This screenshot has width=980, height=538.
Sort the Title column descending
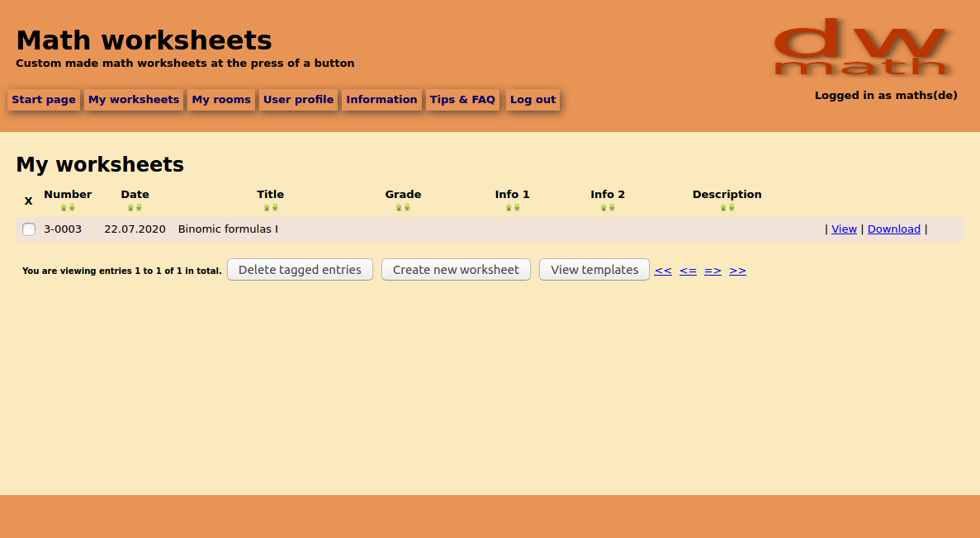(274, 206)
